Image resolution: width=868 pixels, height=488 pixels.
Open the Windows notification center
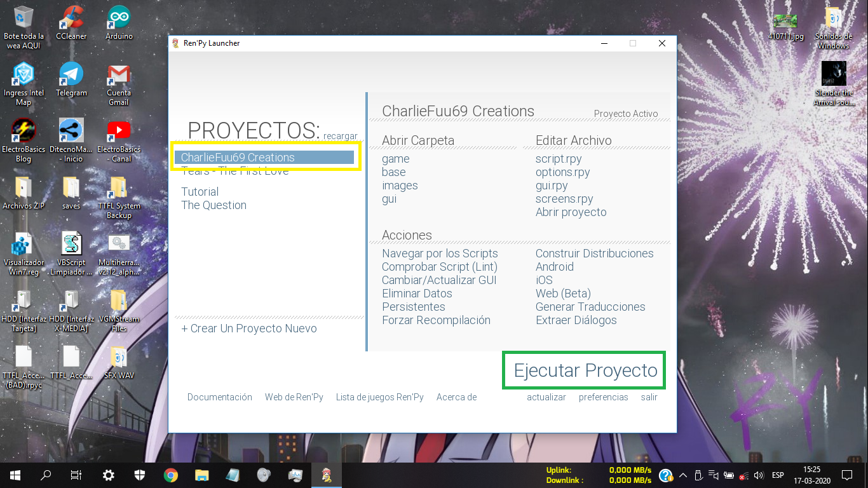pos(846,475)
